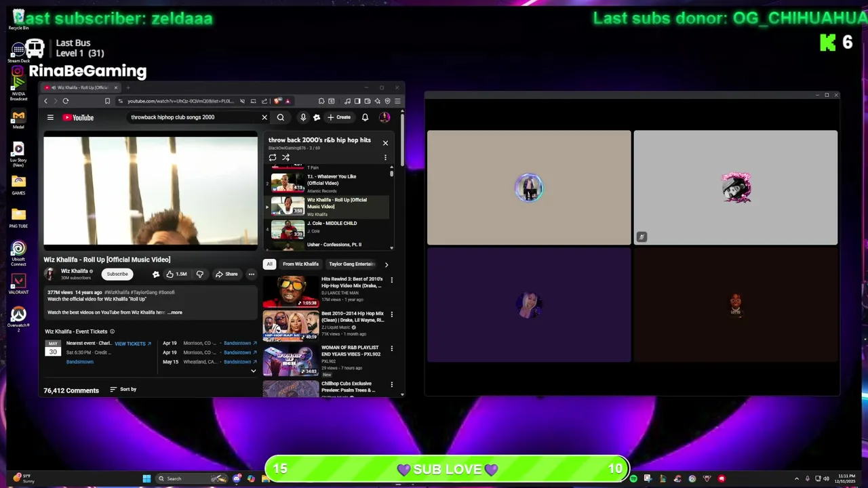Open options for Hits Rewind 3 video
Viewport: 868px width, 488px height.
[391, 280]
